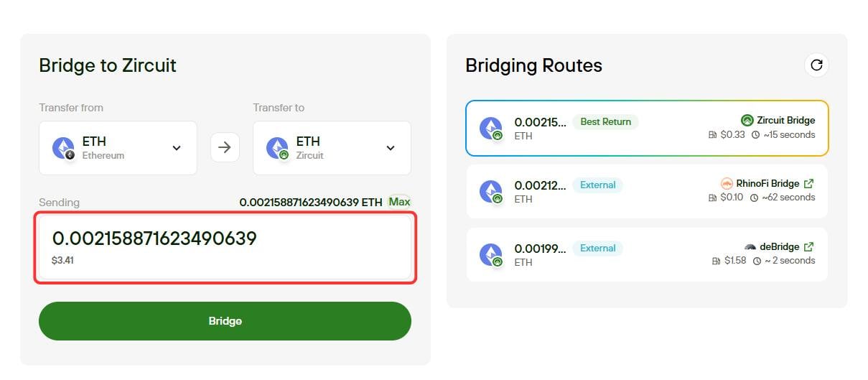The image size is (868, 380).
Task: Click the ETH Ethereum token icon
Action: [64, 148]
